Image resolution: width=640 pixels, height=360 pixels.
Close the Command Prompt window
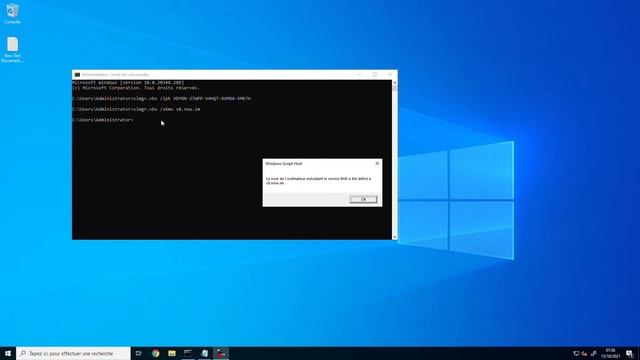[x=390, y=75]
